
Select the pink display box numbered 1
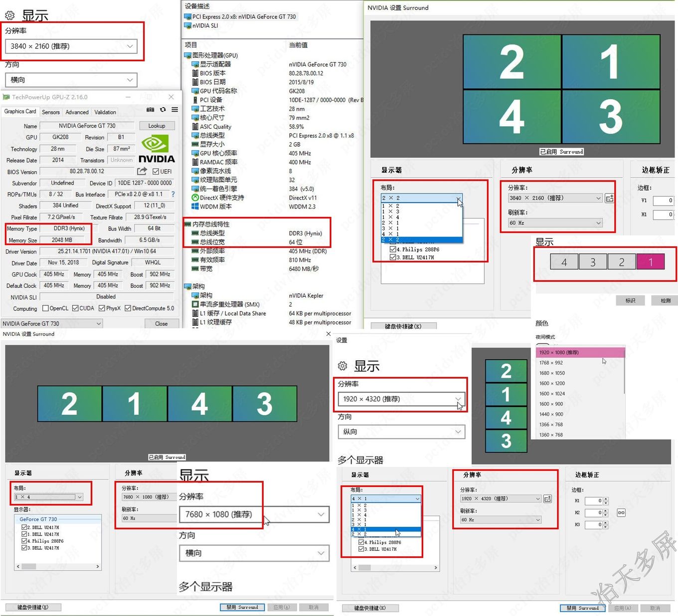(651, 261)
